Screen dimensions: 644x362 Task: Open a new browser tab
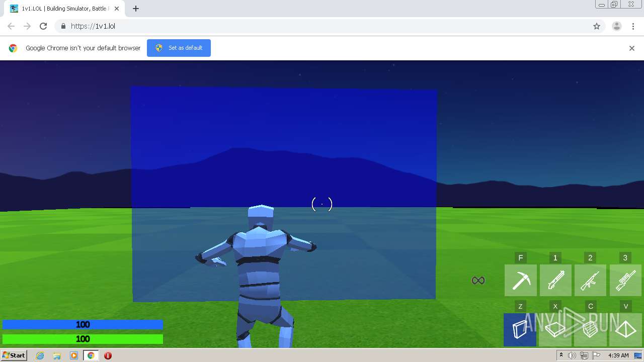click(136, 9)
